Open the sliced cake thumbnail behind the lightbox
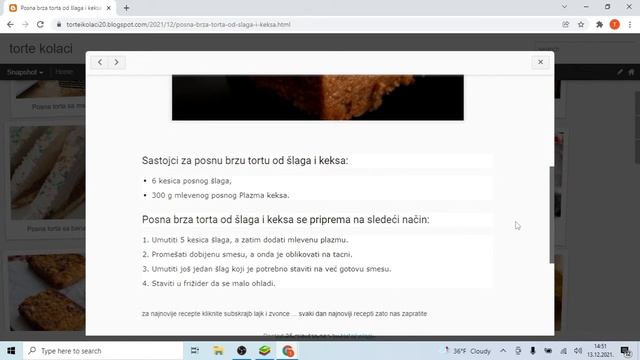 (47, 173)
